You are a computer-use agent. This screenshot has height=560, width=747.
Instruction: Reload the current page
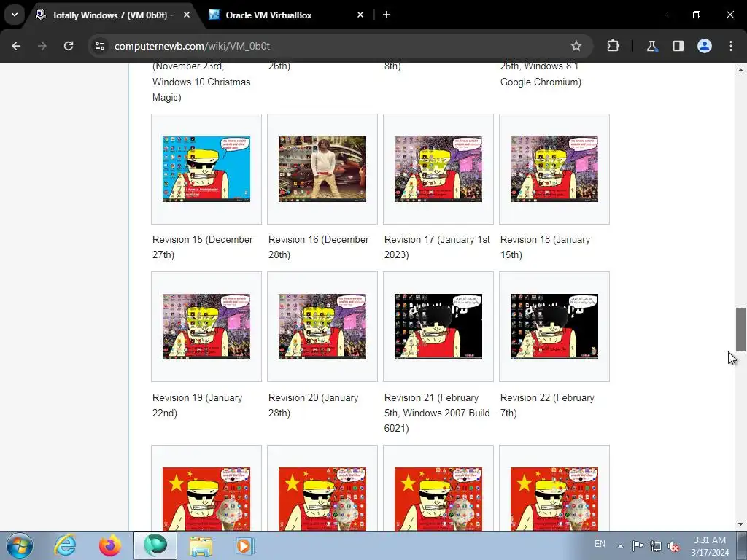click(69, 46)
